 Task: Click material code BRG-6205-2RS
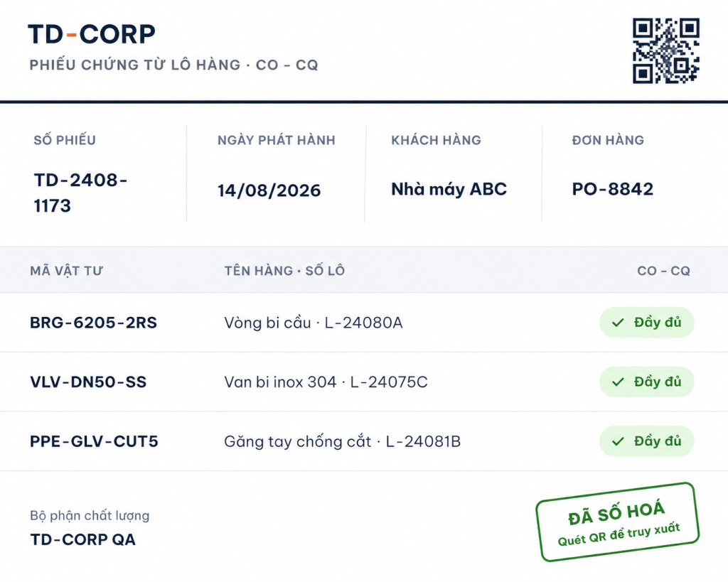point(93,323)
